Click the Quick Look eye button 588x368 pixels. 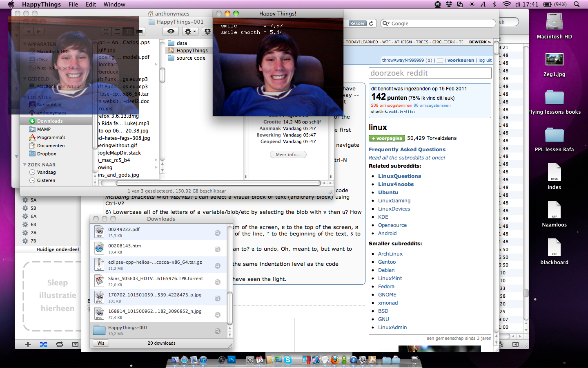[x=171, y=31]
